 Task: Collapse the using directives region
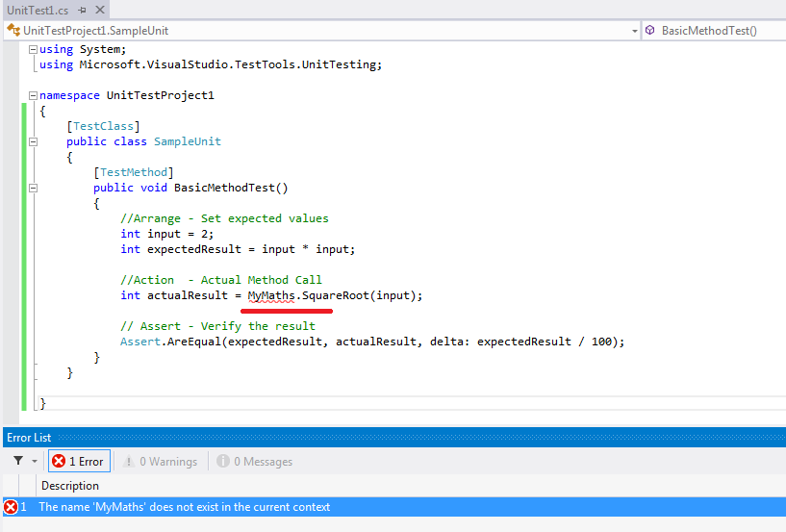[x=33, y=49]
